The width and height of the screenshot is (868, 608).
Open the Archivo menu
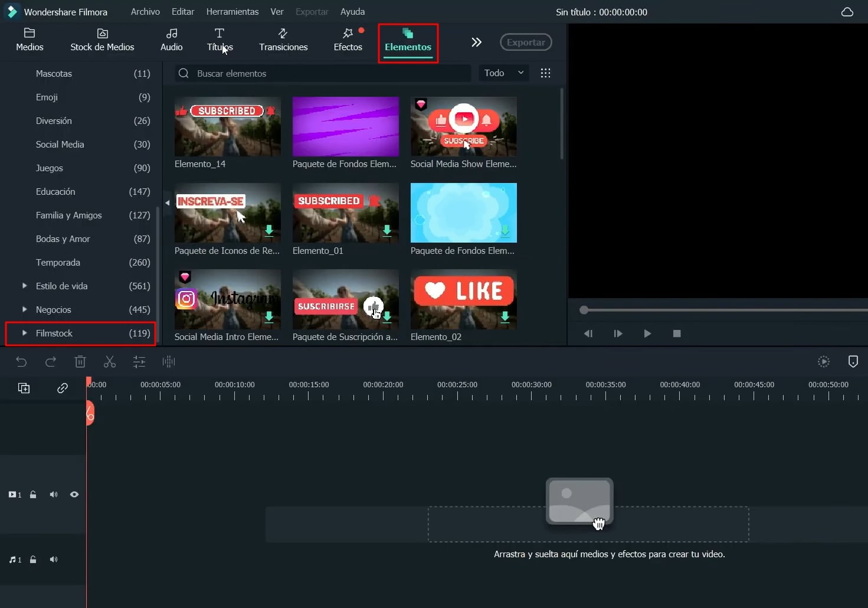point(145,12)
